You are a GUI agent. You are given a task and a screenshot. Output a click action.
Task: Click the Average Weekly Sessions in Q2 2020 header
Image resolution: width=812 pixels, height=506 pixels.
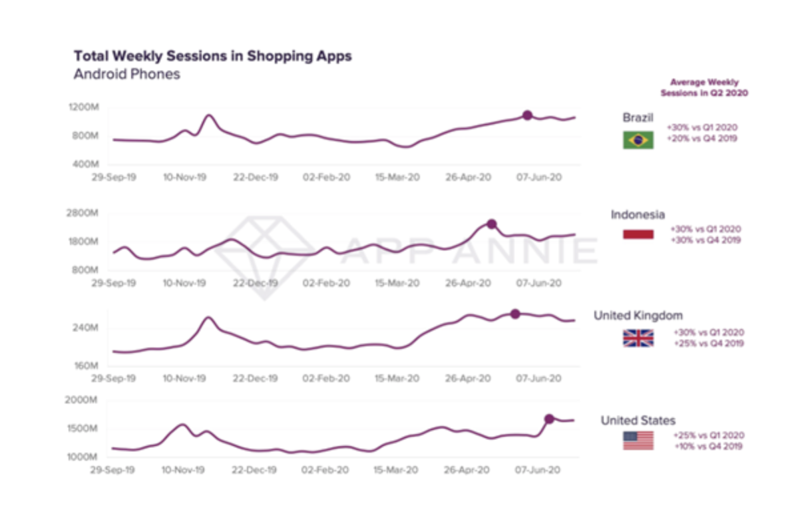point(704,88)
